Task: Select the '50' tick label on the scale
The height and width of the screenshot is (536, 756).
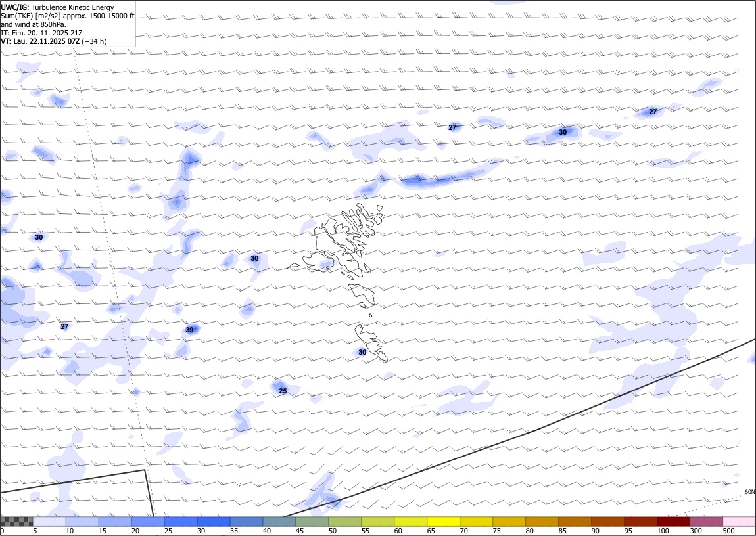Action: (x=332, y=531)
